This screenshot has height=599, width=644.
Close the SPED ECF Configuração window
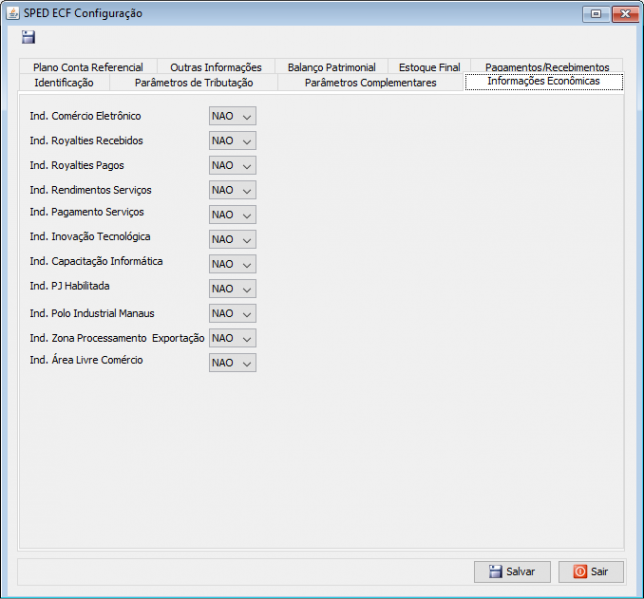pyautogui.click(x=625, y=14)
